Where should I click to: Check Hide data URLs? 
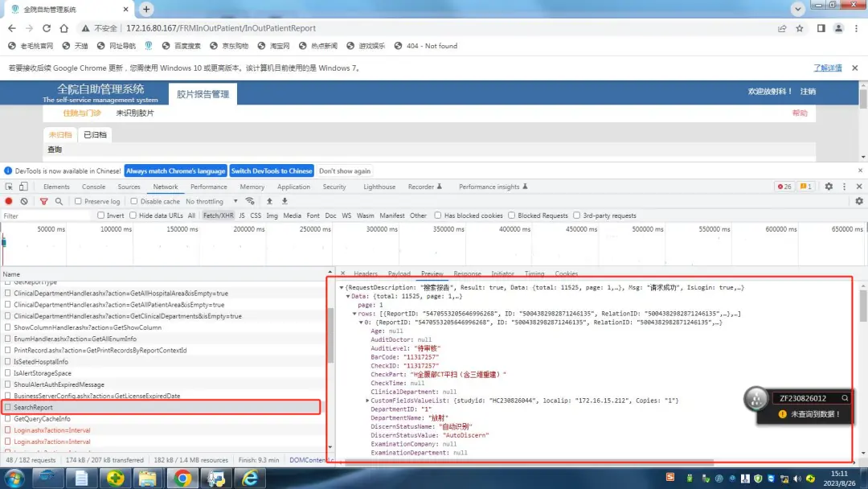tap(133, 216)
